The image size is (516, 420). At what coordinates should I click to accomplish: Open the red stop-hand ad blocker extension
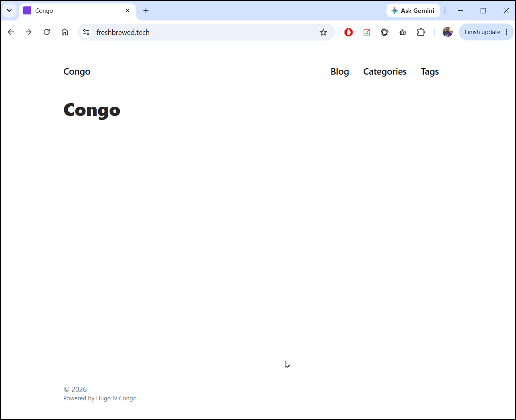(348, 32)
